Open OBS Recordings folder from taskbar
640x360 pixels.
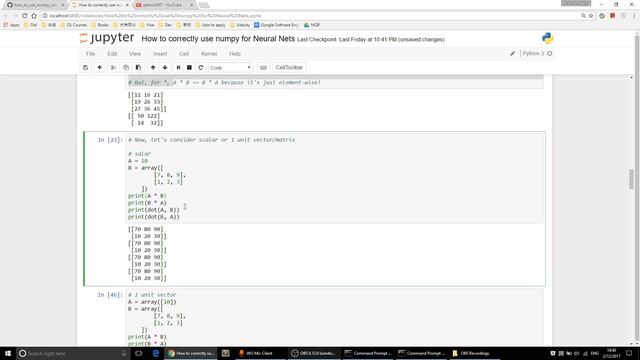pyautogui.click(x=475, y=353)
